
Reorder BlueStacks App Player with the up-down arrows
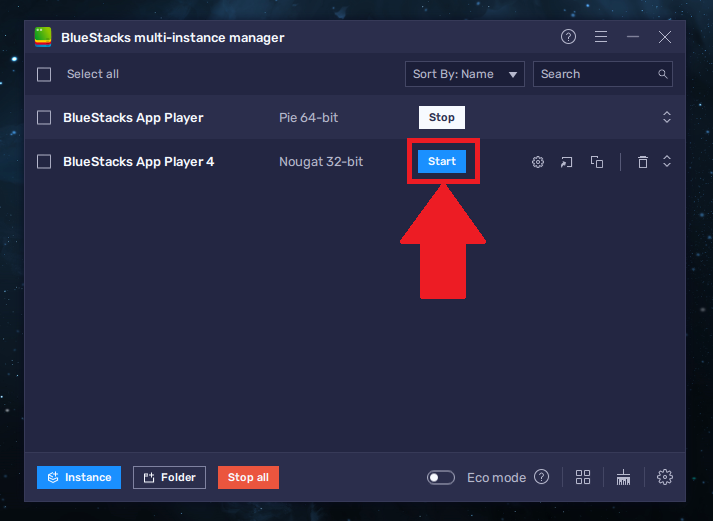pos(667,117)
